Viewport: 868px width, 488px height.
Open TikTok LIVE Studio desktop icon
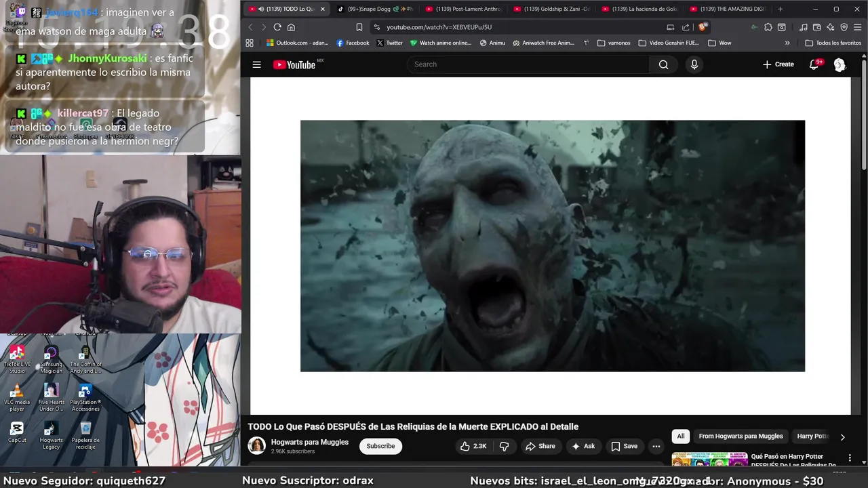[17, 358]
